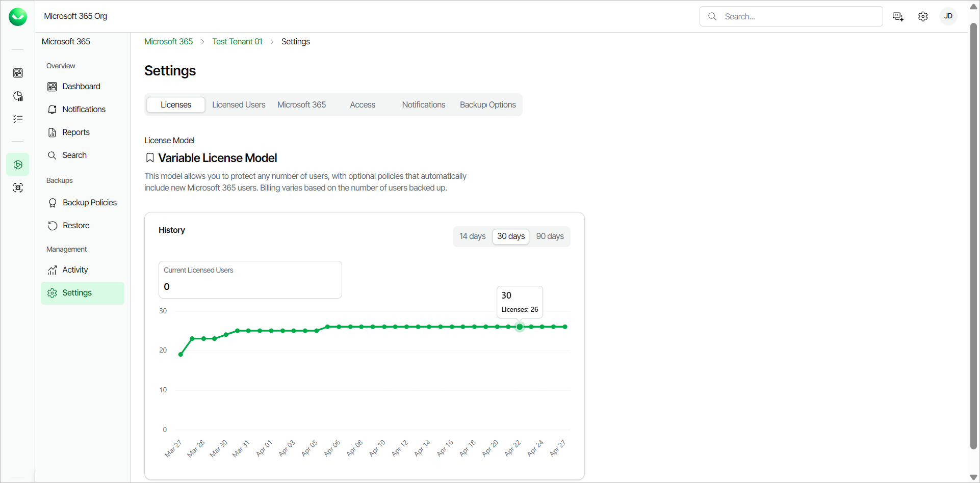
Task: Open the JD user avatar menu
Action: tap(948, 16)
